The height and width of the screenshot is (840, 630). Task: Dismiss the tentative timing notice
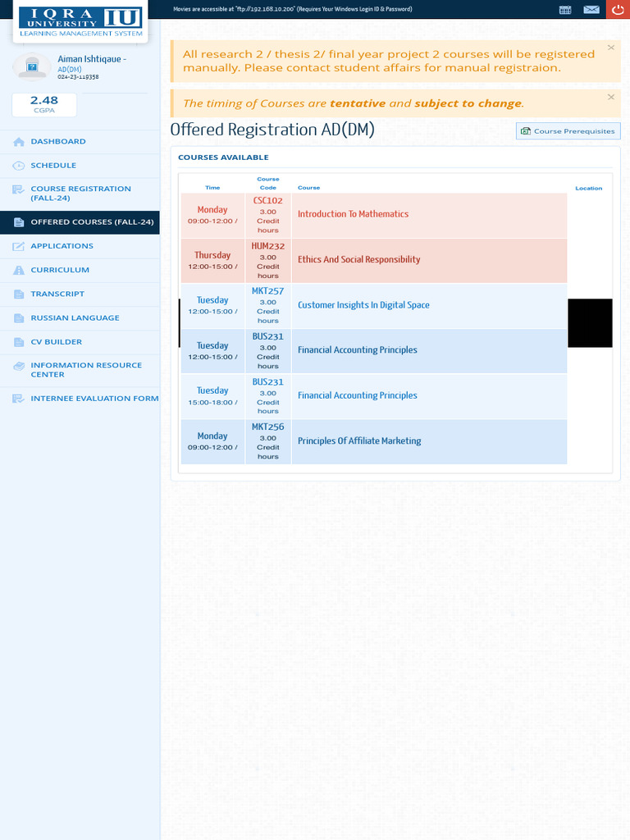(610, 97)
